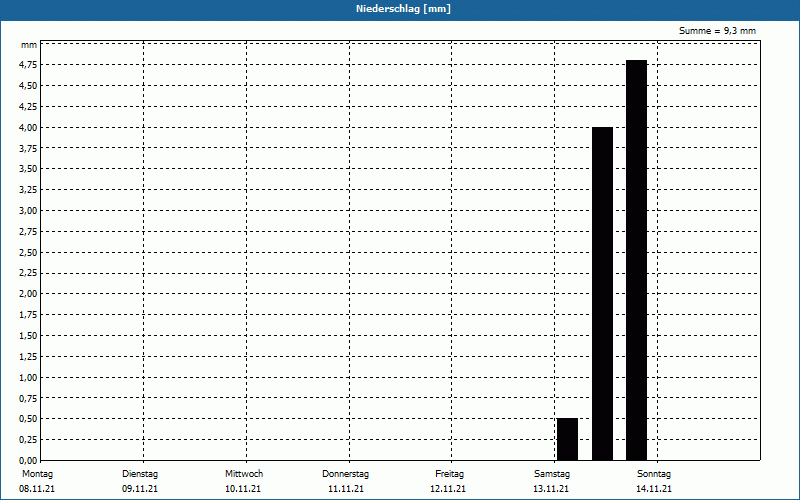Click the 4,25 axis value
The height and width of the screenshot is (500, 800).
[28, 107]
